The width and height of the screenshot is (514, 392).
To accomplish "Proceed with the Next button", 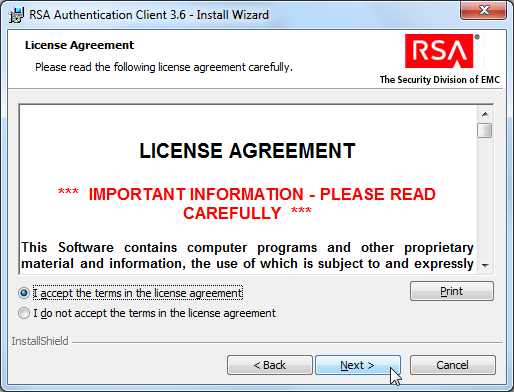I will [358, 365].
